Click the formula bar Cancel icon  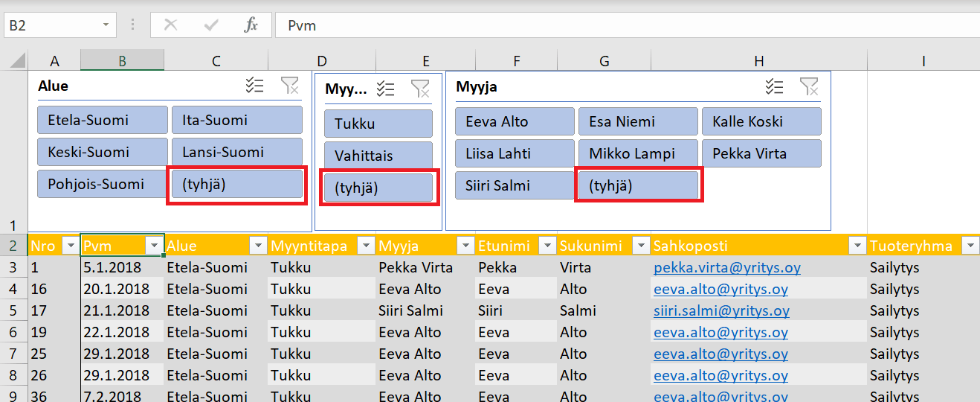tap(170, 25)
